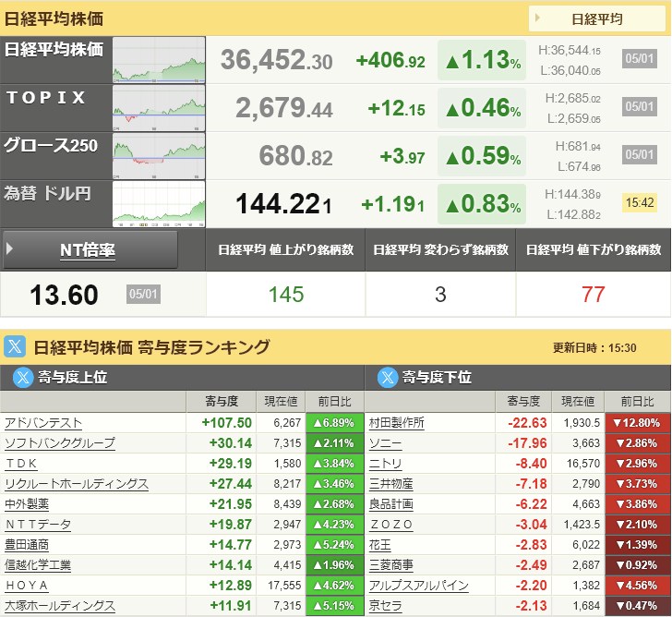Click the 15:42 time badge
This screenshot has height=617, width=672.
[x=640, y=203]
